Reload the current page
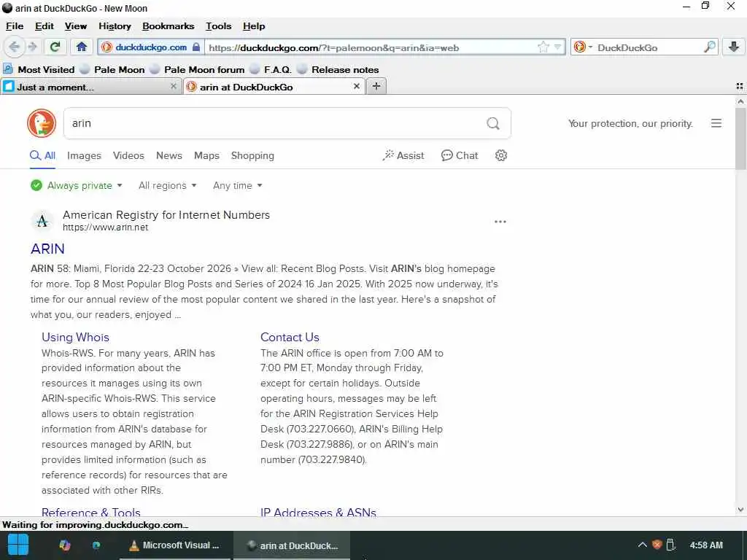The height and width of the screenshot is (560, 747). pos(55,47)
